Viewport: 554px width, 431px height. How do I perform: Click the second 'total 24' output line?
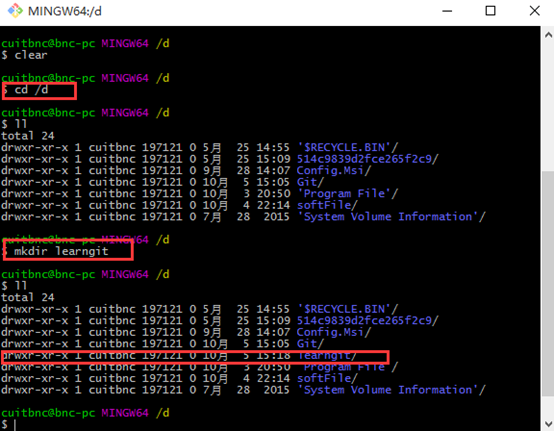point(28,297)
